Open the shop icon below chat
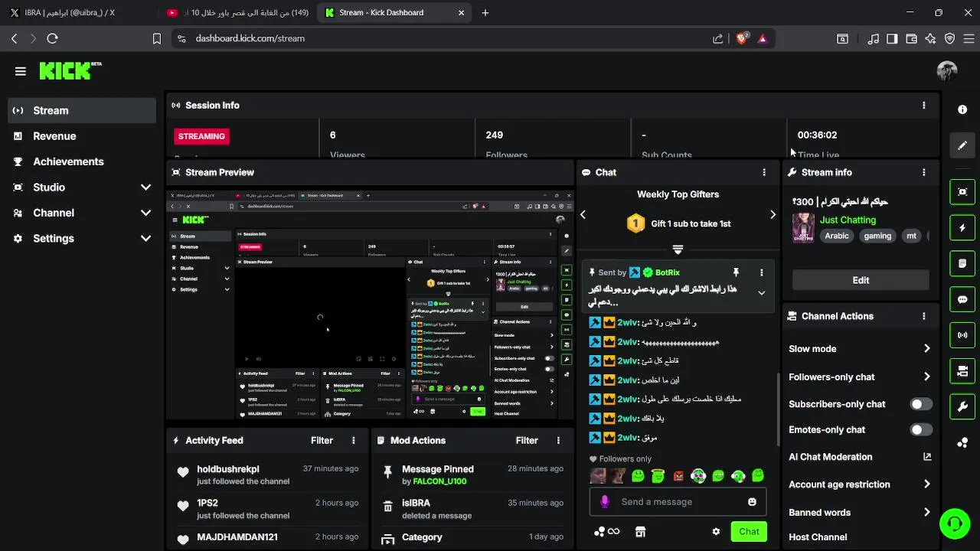The height and width of the screenshot is (551, 980). click(640, 532)
